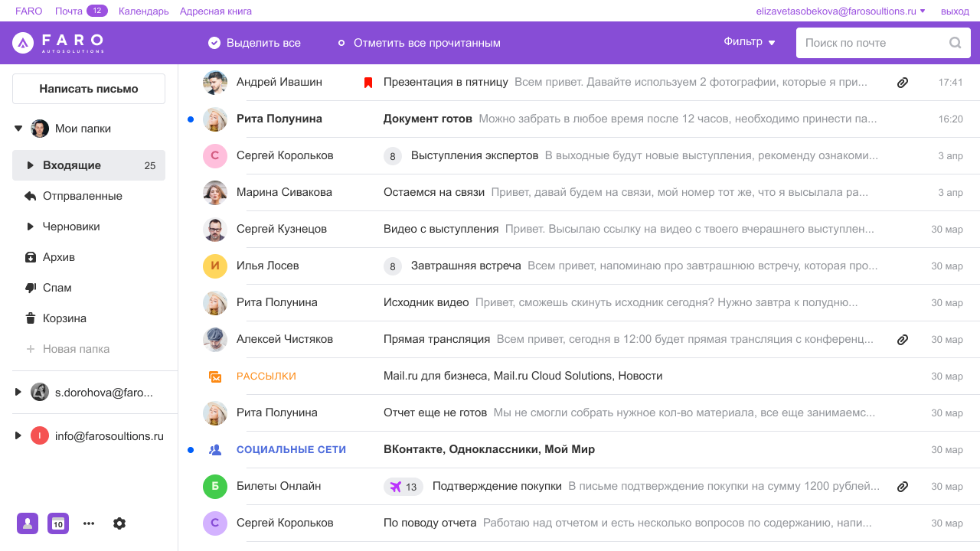Open the calendar widget icon in sidebar footer

point(58,523)
